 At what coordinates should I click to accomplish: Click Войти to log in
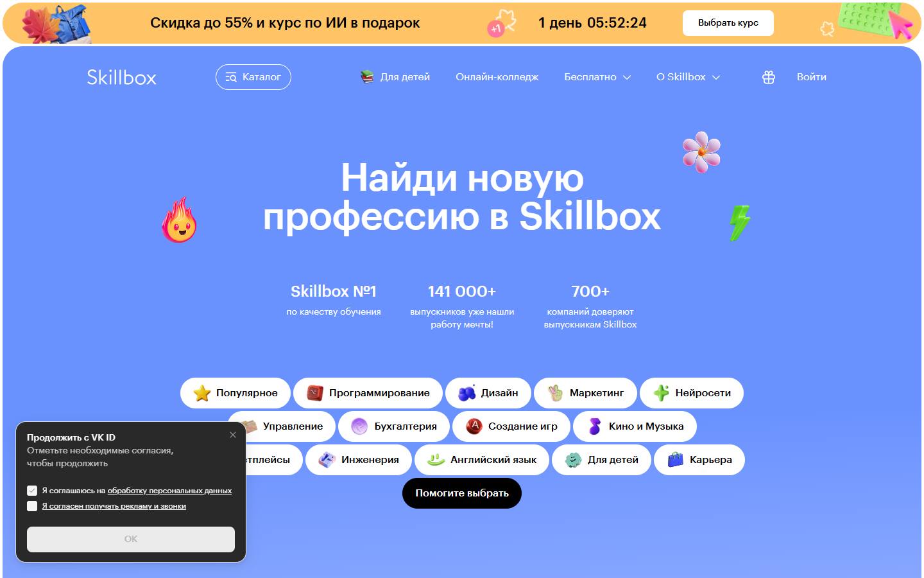coord(812,77)
